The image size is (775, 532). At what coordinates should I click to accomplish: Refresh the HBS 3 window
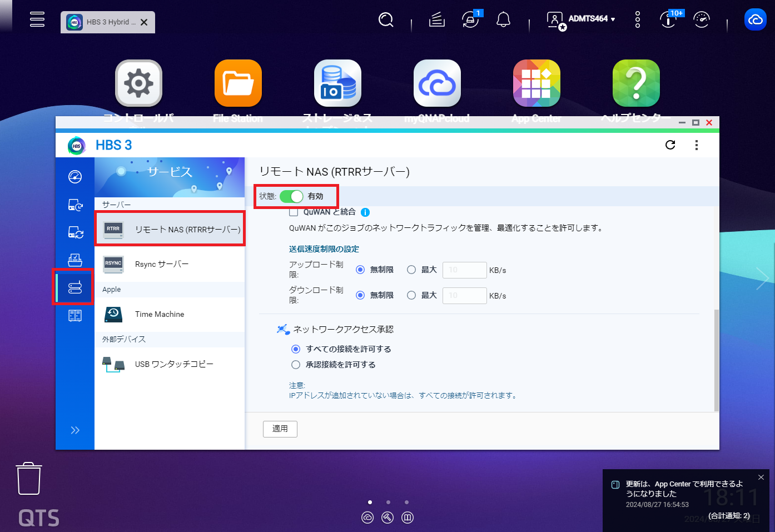tap(670, 145)
